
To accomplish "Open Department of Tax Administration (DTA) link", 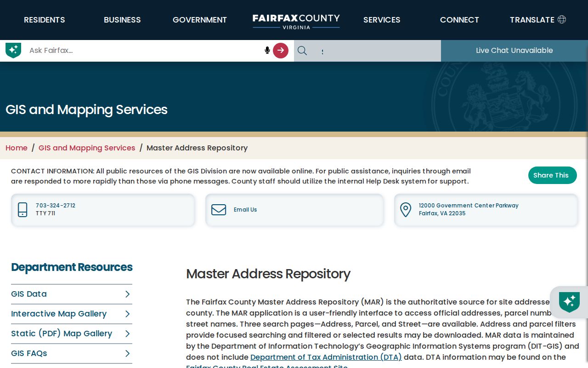I will 326,357.
